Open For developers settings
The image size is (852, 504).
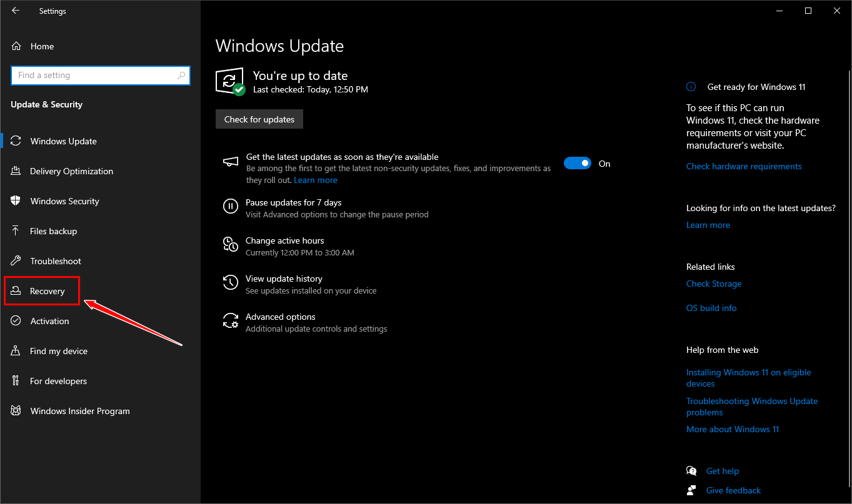(59, 381)
